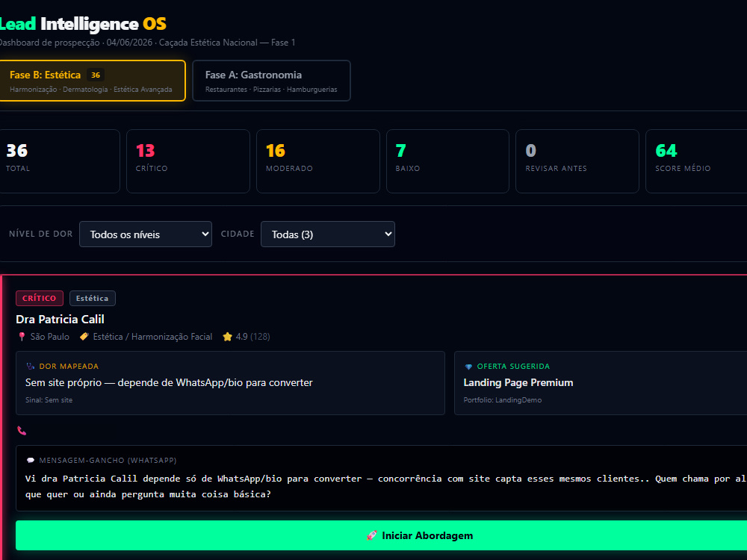
Task: Click the stethoscope icon by Dor Mapeada
Action: 31,366
